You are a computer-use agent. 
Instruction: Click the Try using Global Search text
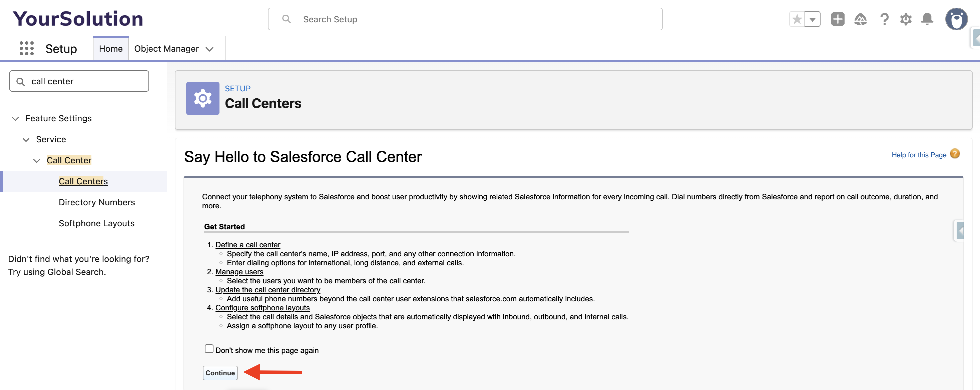(57, 272)
